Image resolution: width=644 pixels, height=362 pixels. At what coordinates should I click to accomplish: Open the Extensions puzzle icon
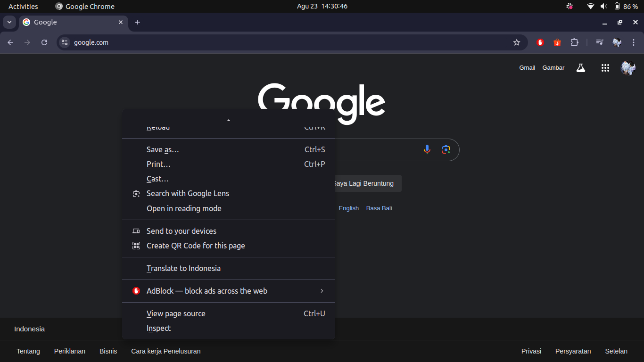pyautogui.click(x=574, y=42)
